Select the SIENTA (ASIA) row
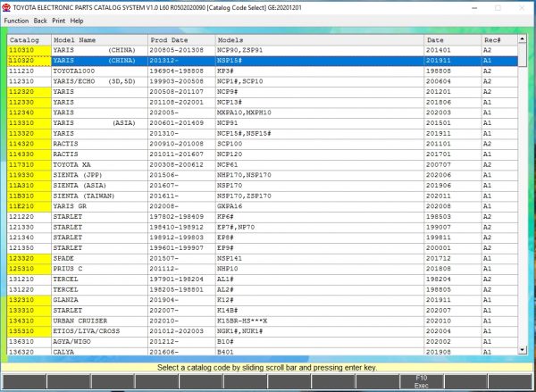536x392 pixels. point(262,186)
